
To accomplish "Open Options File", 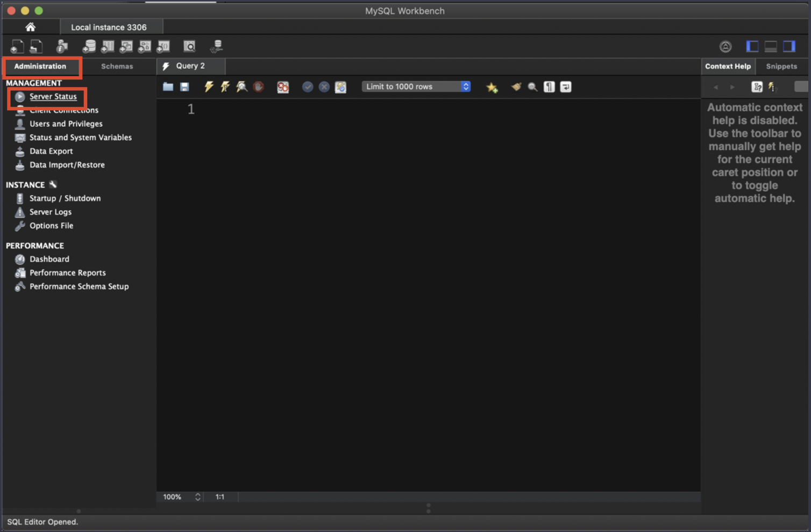I will pos(51,226).
